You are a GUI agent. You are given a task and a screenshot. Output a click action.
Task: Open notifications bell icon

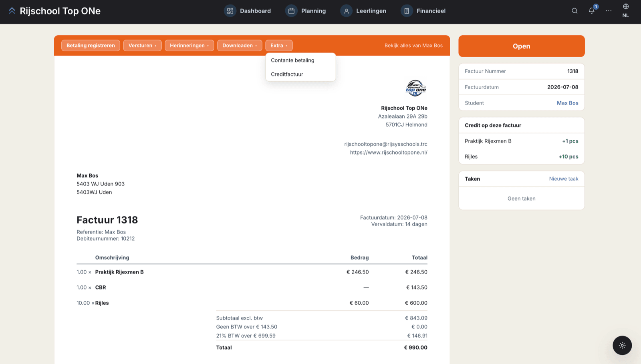point(592,11)
